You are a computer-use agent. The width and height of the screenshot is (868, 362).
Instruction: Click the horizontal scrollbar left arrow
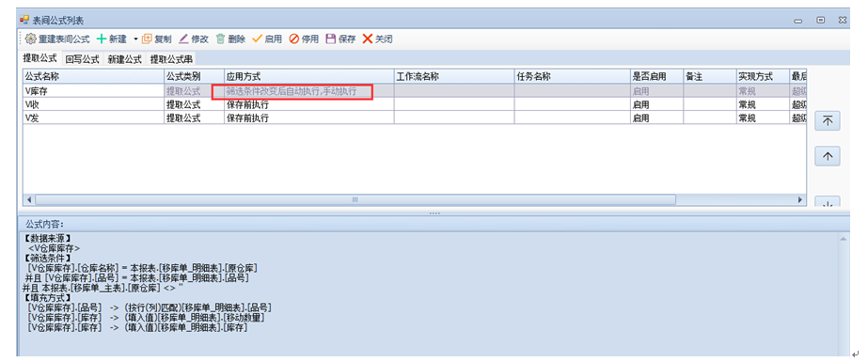[29, 199]
